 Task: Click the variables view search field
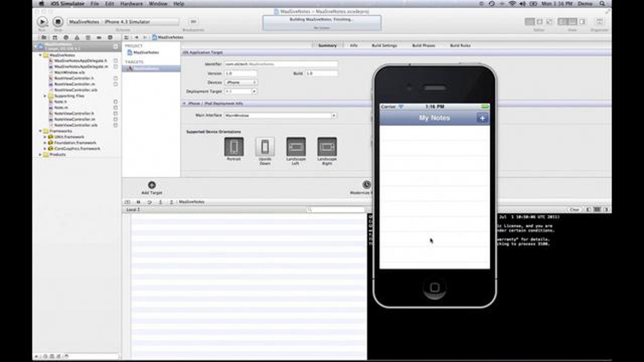(336, 210)
